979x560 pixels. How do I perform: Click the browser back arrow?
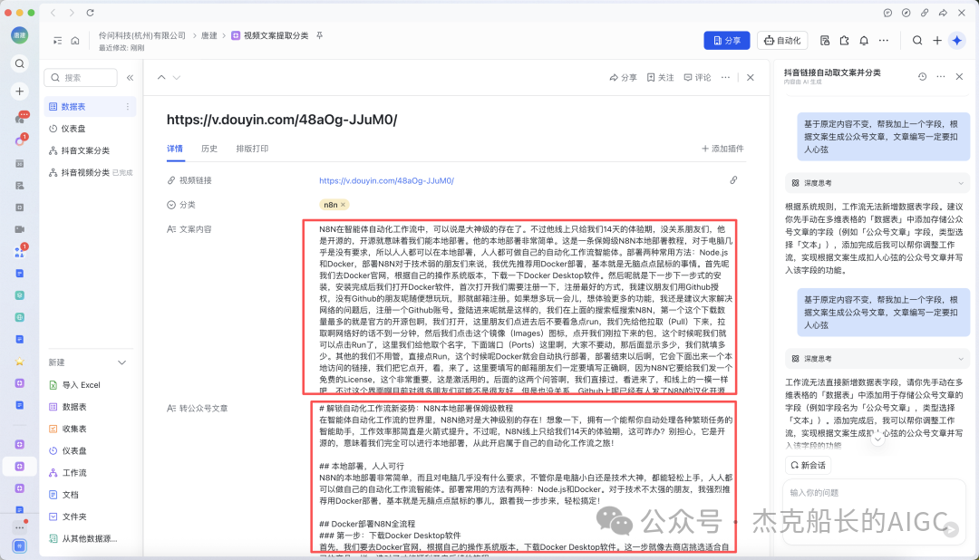point(53,13)
